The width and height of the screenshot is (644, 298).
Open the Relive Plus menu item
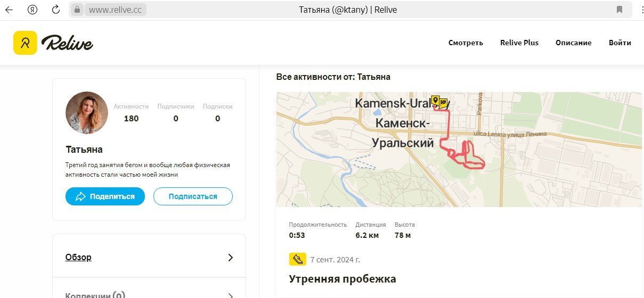click(519, 43)
